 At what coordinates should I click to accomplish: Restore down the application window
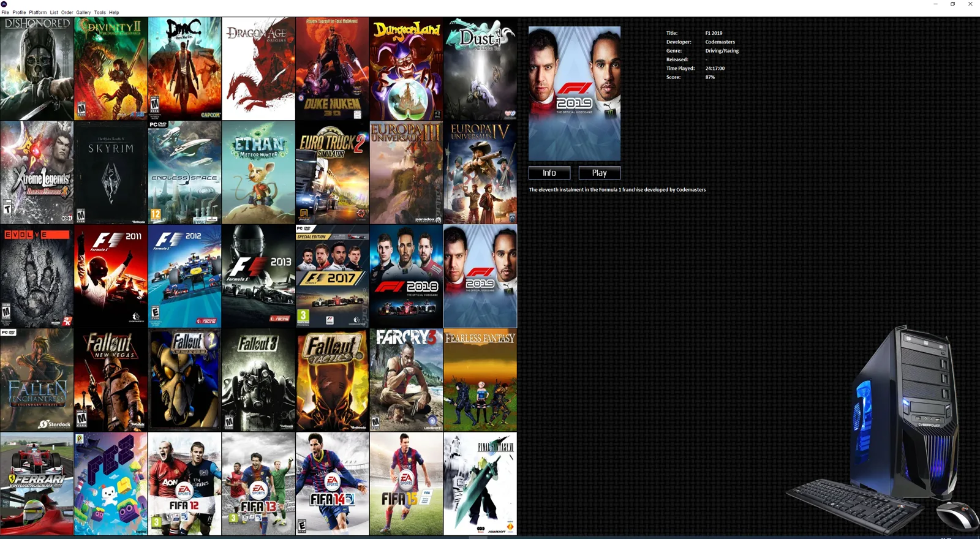[952, 4]
